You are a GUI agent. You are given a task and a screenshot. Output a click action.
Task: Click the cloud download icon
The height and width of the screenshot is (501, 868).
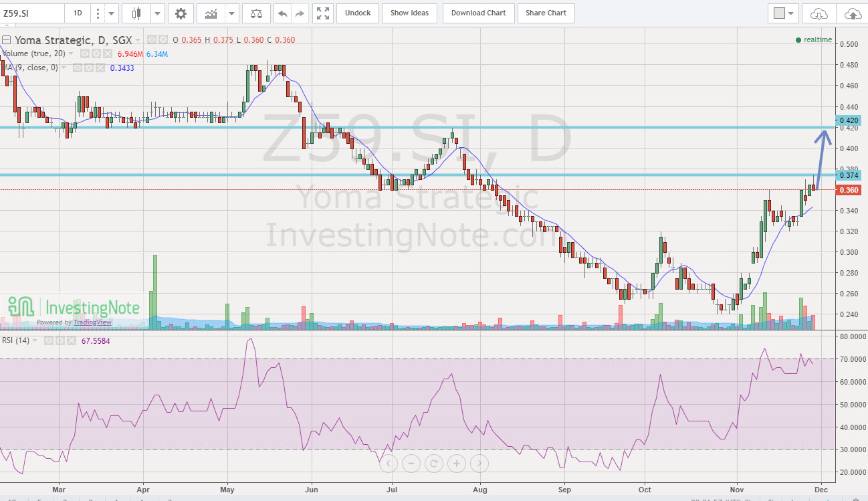click(819, 13)
